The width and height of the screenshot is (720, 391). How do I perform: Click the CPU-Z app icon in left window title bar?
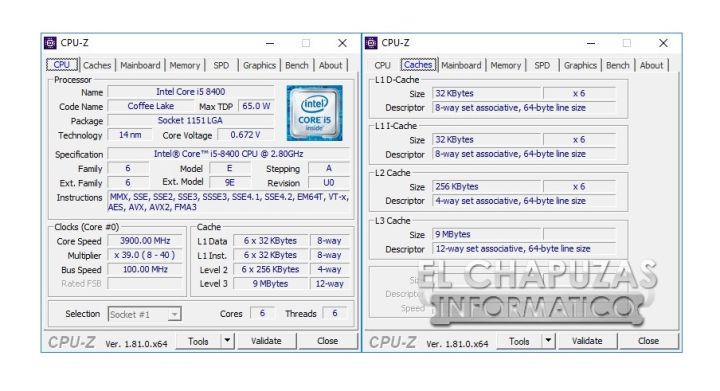point(50,43)
